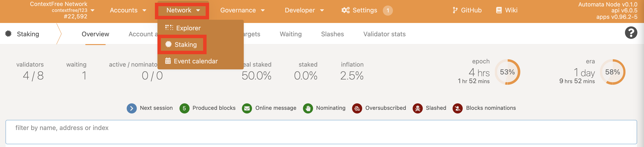Select Event calendar from the Network menu

point(195,61)
